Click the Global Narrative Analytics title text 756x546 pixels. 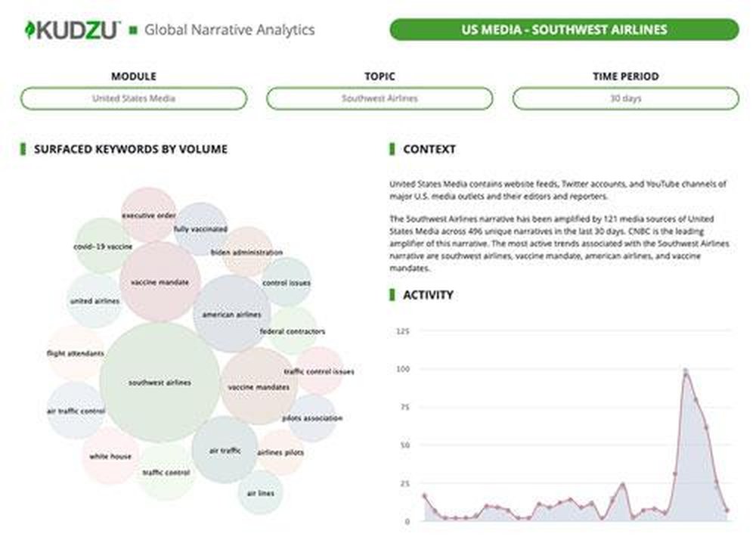tap(230, 30)
